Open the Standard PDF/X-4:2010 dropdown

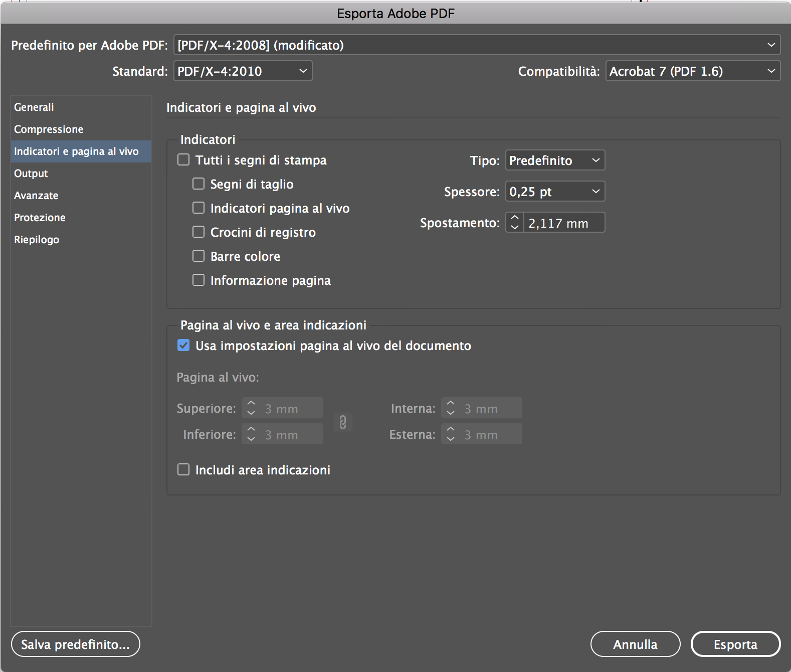point(243,71)
